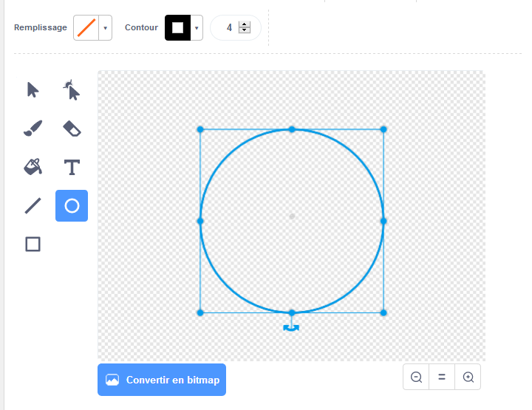Viewport: 532px width, 410px height.
Task: Activate the Fill bucket tool
Action: point(33,167)
